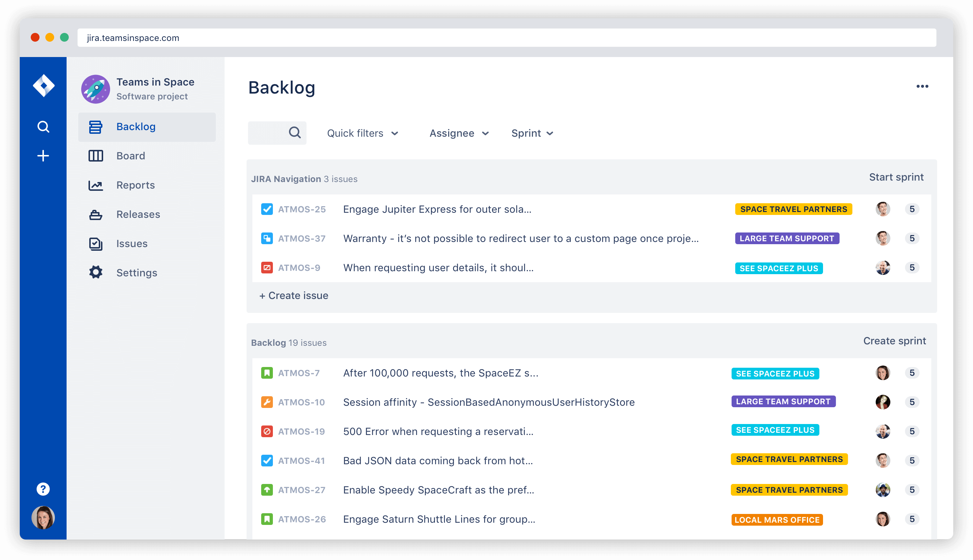The width and height of the screenshot is (973, 560).
Task: Toggle checkbox on ATMOS-25 issue
Action: click(x=265, y=209)
